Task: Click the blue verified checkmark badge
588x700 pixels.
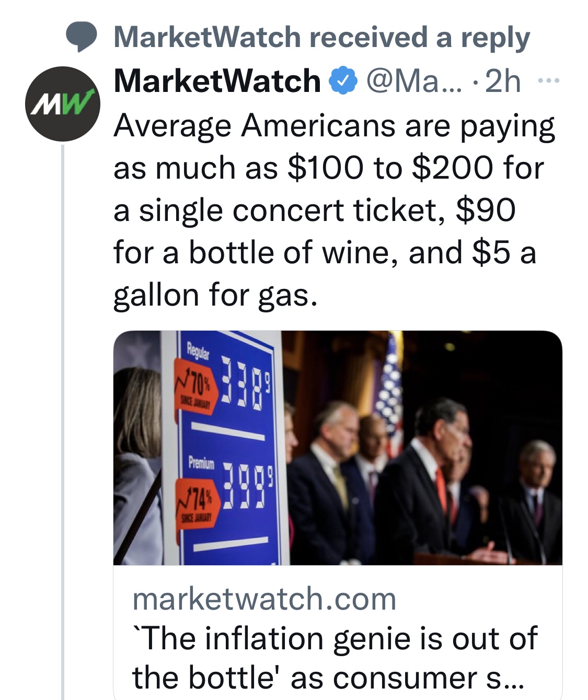Action: tap(343, 81)
